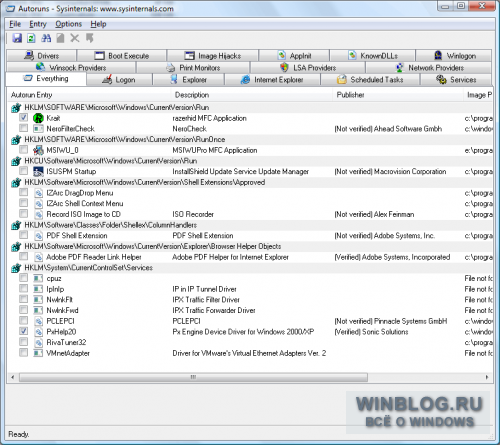The image size is (500, 445).
Task: Select the NwlnkFlt entry name
Action: click(60, 300)
